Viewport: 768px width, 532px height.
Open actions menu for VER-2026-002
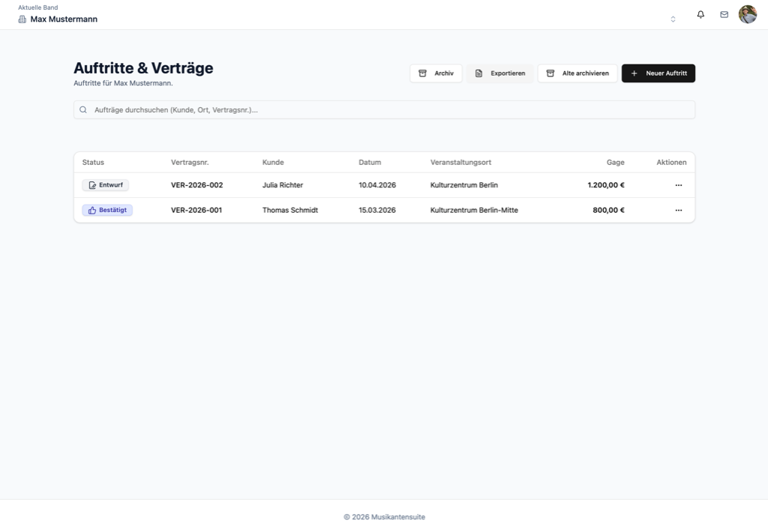pyautogui.click(x=678, y=185)
